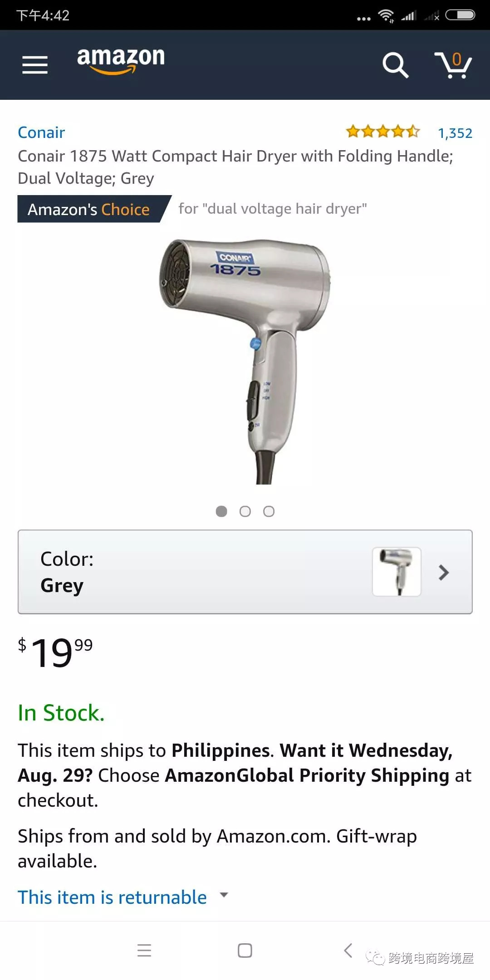Tap the Android back navigation arrow
The height and width of the screenshot is (980, 490).
(348, 950)
